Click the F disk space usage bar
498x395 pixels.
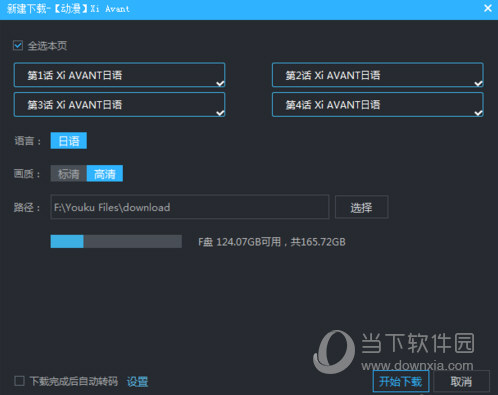point(116,241)
